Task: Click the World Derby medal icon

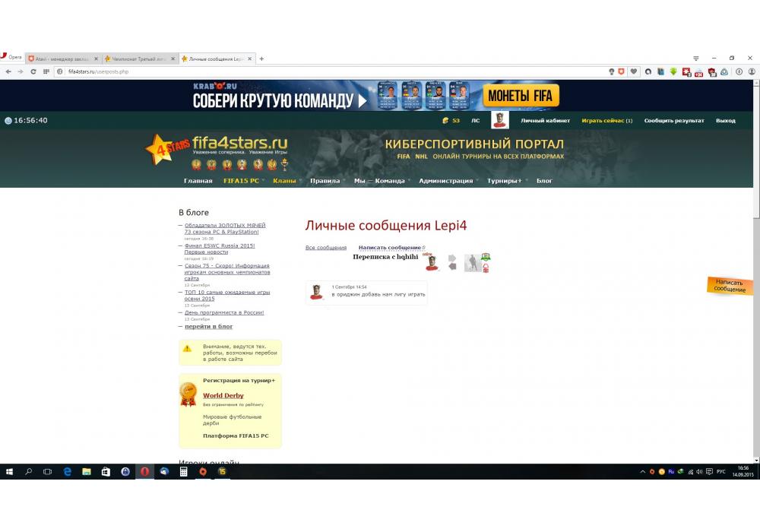Action: coord(188,394)
